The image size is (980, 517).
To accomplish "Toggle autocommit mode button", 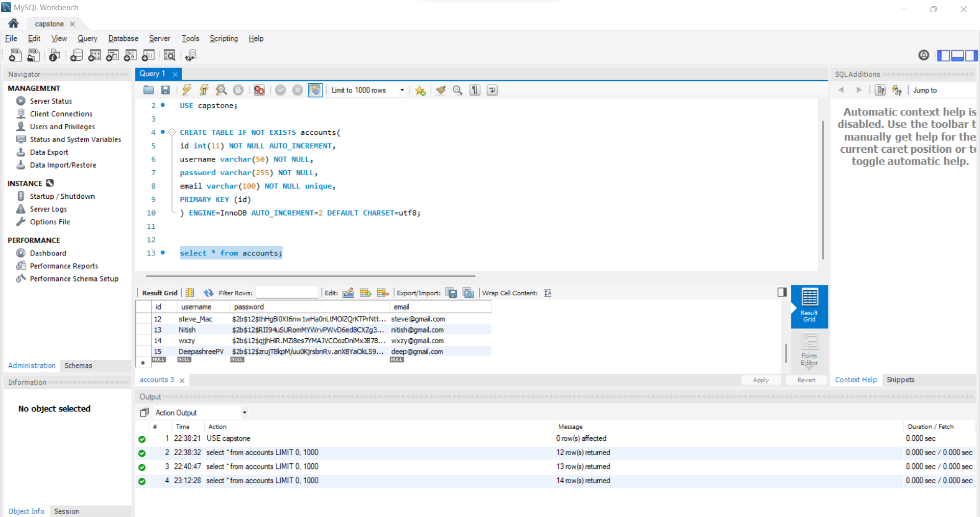I will pos(315,90).
